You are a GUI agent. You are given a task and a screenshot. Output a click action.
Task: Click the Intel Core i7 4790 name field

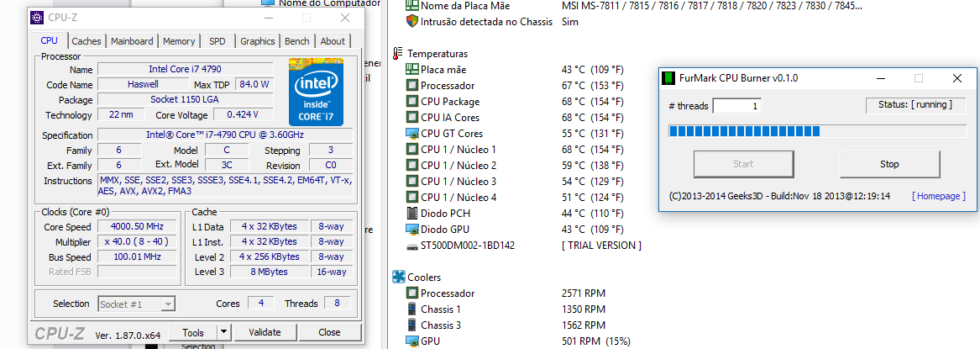click(185, 69)
